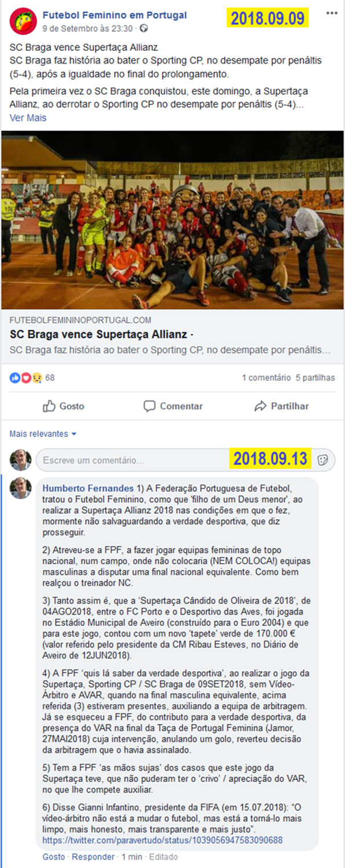Click the public globe privacy icon
345x868 pixels.
click(144, 28)
